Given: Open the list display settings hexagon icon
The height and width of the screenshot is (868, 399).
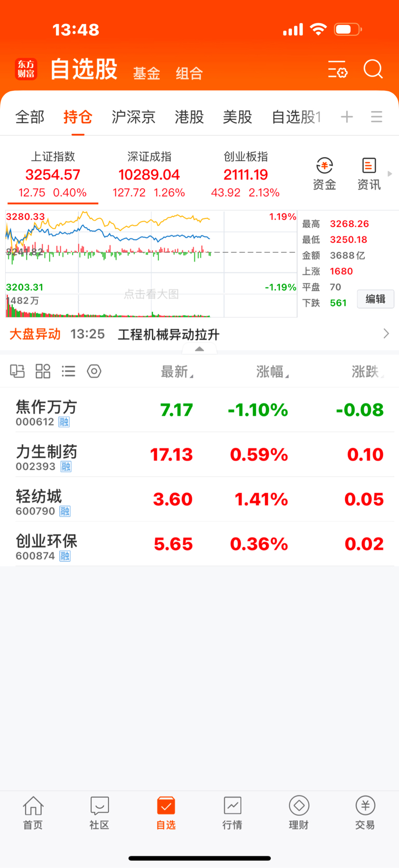Looking at the screenshot, I should pos(94,371).
